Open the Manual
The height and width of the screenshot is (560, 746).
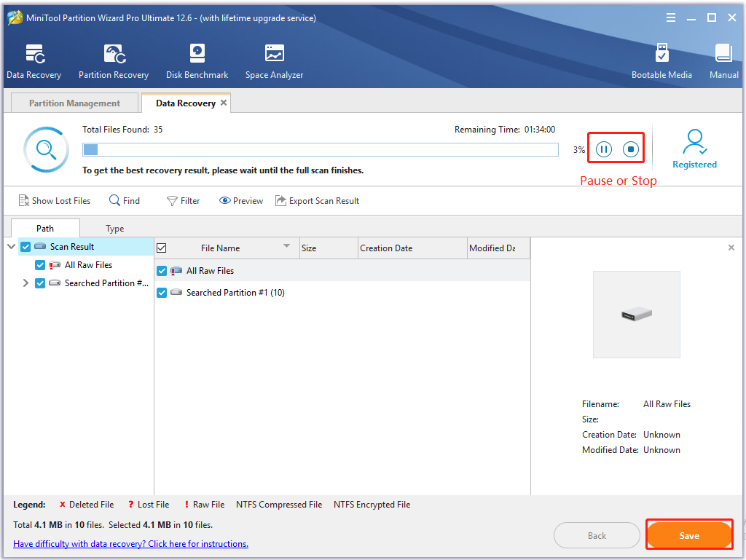point(723,61)
